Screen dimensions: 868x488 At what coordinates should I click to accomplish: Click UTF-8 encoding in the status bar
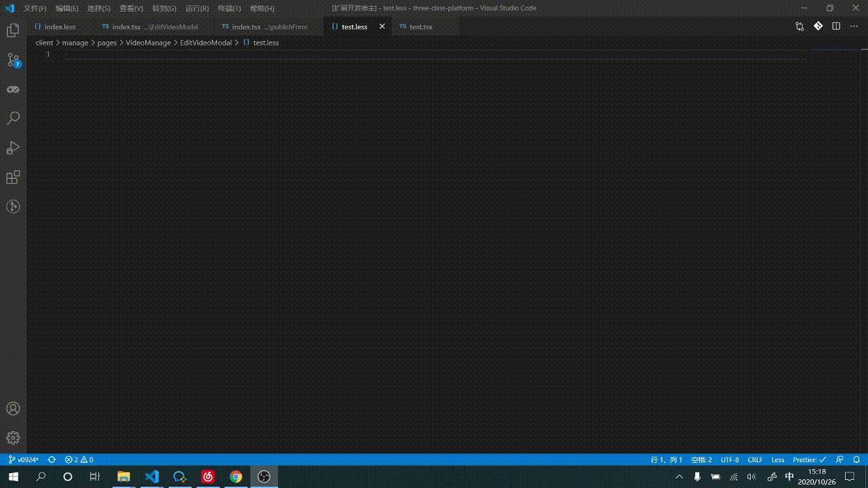point(730,460)
